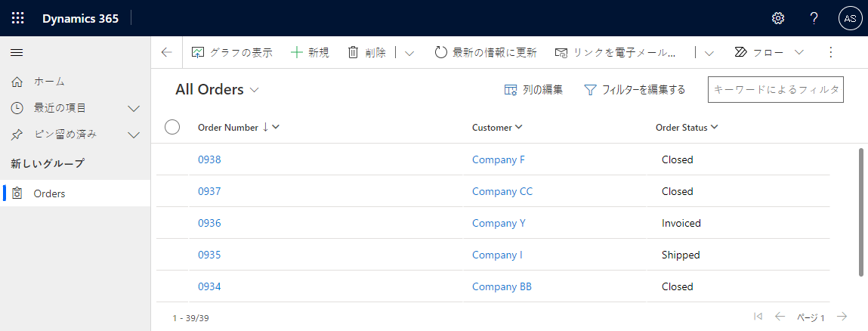Open order number 0938
The height and width of the screenshot is (331, 868).
coord(209,159)
